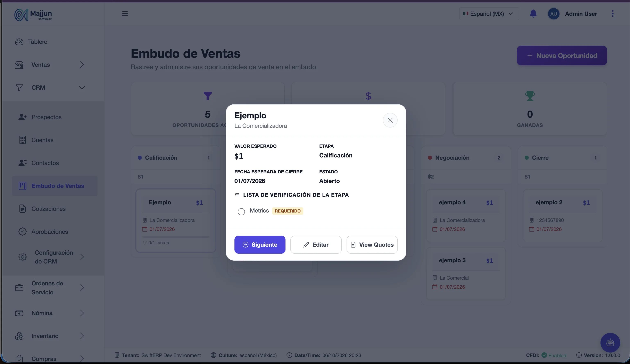Click the Nueva Oportunidad button
Image resolution: width=630 pixels, height=364 pixels.
point(562,55)
